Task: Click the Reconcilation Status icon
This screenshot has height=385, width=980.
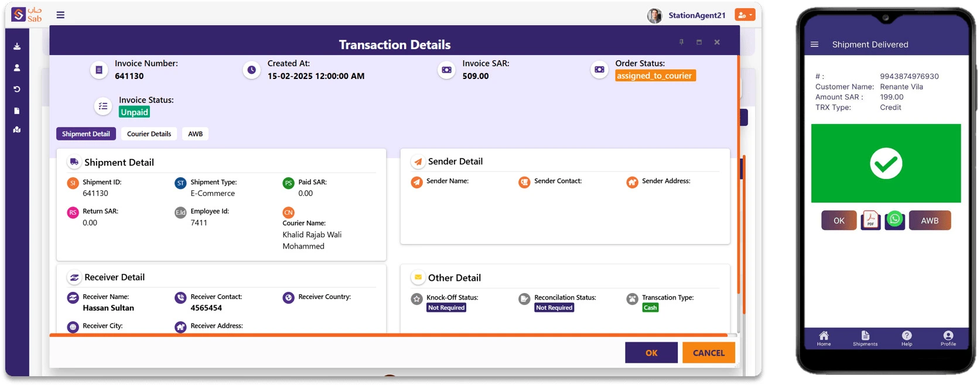Action: point(524,299)
